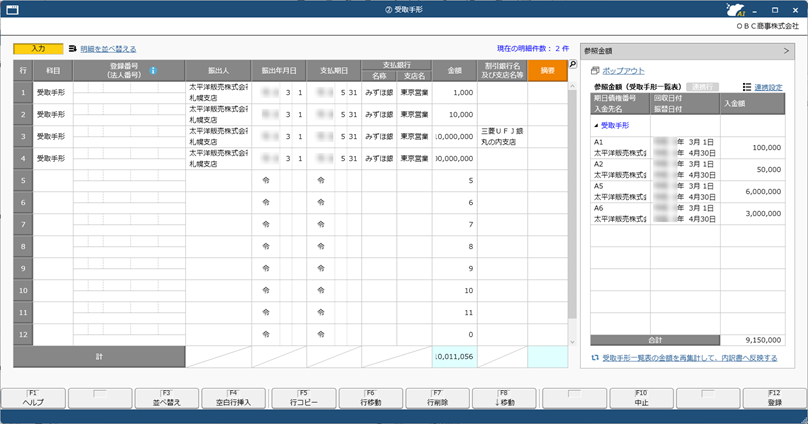Viewport: 808px width, 424px height.
Task: Click the 受取手形 account cell in row 4
Action: [x=53, y=159]
